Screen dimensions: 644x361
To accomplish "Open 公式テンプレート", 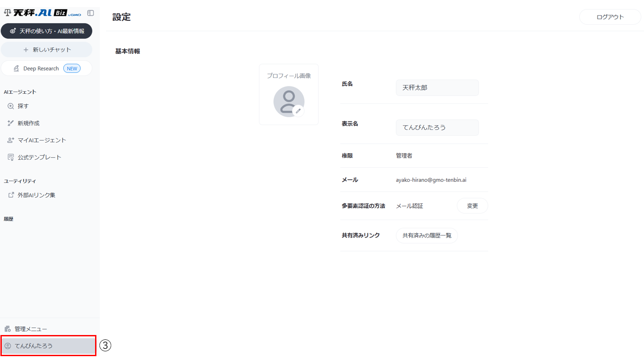I will click(39, 157).
